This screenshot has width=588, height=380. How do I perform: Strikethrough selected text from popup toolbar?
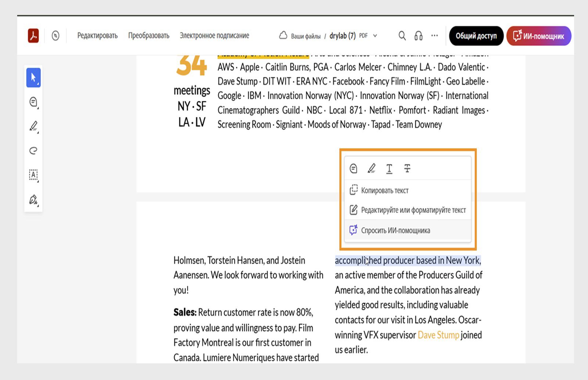(407, 168)
